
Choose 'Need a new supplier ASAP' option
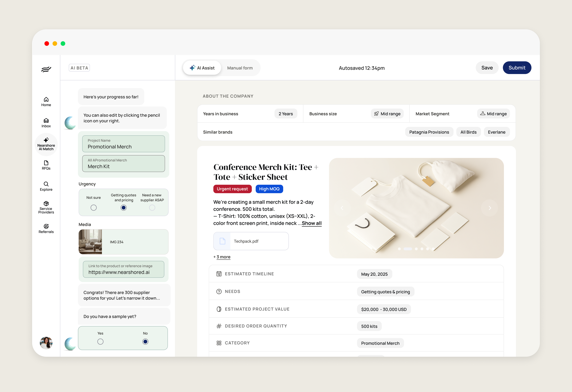point(152,208)
